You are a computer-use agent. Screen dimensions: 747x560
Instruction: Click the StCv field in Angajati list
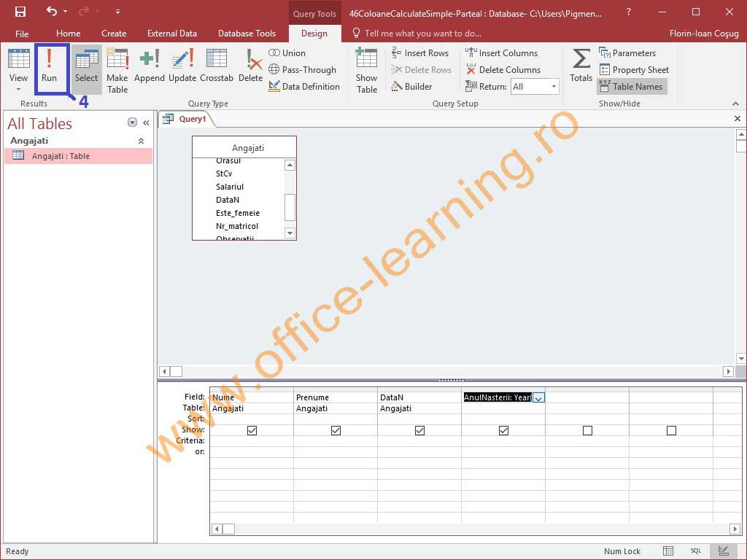click(x=224, y=174)
